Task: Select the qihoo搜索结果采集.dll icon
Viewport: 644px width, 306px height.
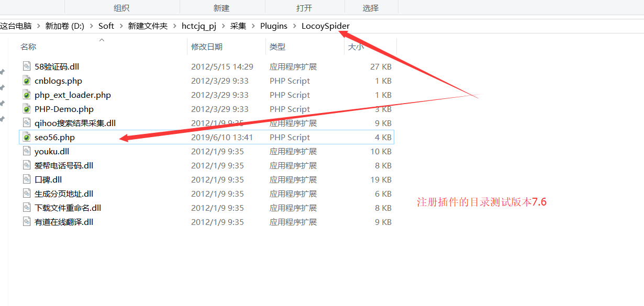Action: [27, 123]
